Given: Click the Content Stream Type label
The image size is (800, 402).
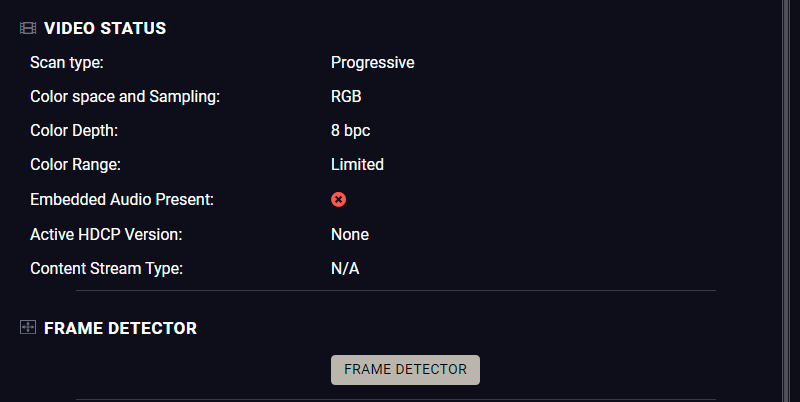Looking at the screenshot, I should [107, 268].
